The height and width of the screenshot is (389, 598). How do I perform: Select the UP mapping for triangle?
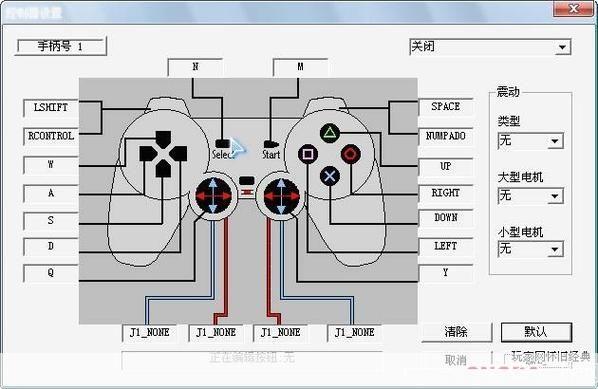(445, 167)
